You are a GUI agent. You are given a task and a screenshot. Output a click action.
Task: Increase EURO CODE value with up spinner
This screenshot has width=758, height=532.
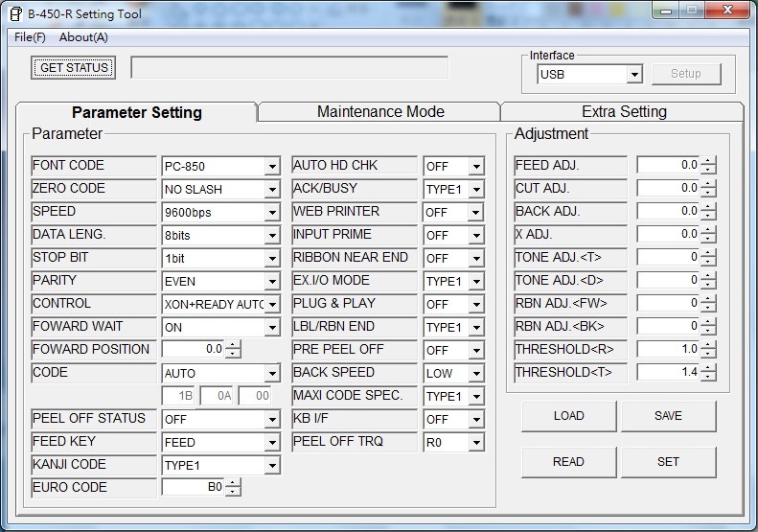click(x=233, y=483)
